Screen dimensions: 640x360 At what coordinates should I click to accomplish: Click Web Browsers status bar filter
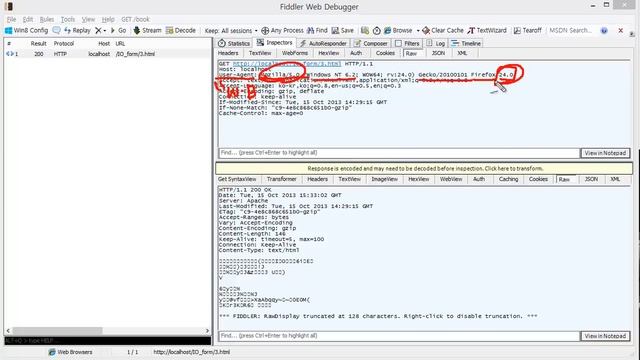coord(71,352)
